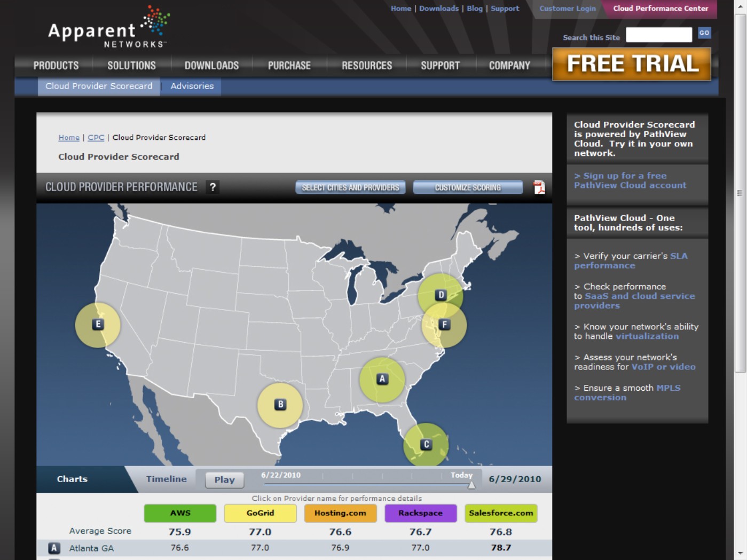747x560 pixels.
Task: Click the Apparent Networks logo
Action: (x=109, y=28)
